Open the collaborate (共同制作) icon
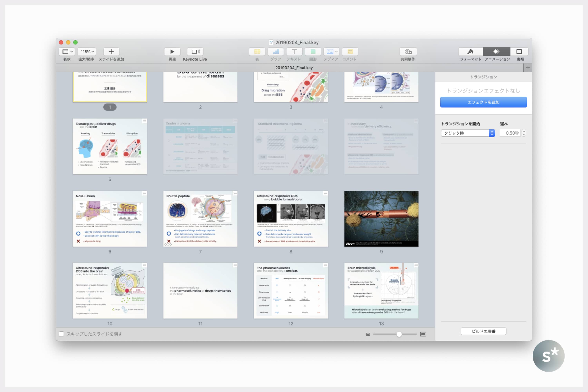This screenshot has width=588, height=392. tap(408, 52)
